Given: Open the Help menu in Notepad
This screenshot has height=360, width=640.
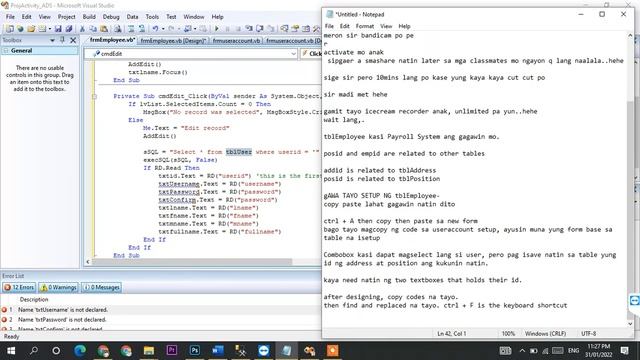Looking at the screenshot, I should (404, 26).
